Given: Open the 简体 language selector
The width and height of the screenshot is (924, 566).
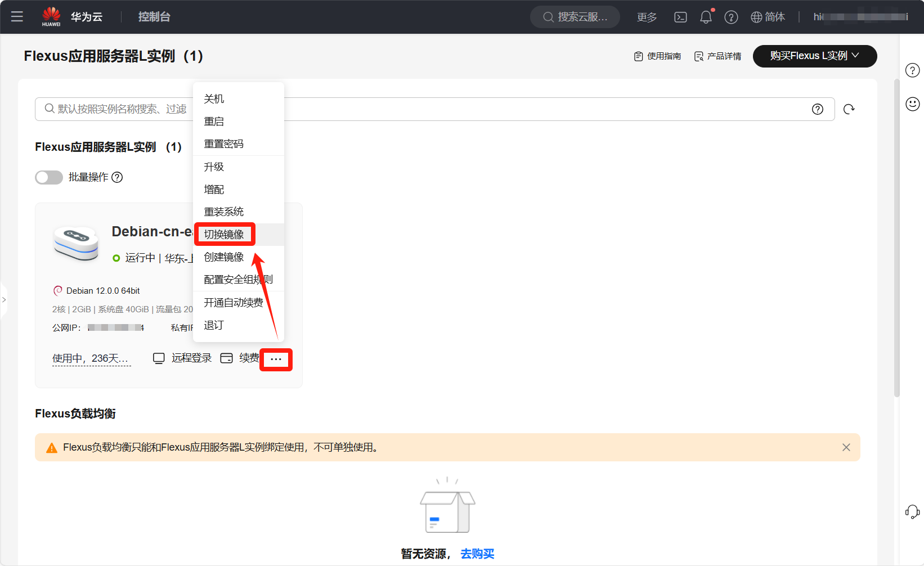Looking at the screenshot, I should [x=768, y=17].
